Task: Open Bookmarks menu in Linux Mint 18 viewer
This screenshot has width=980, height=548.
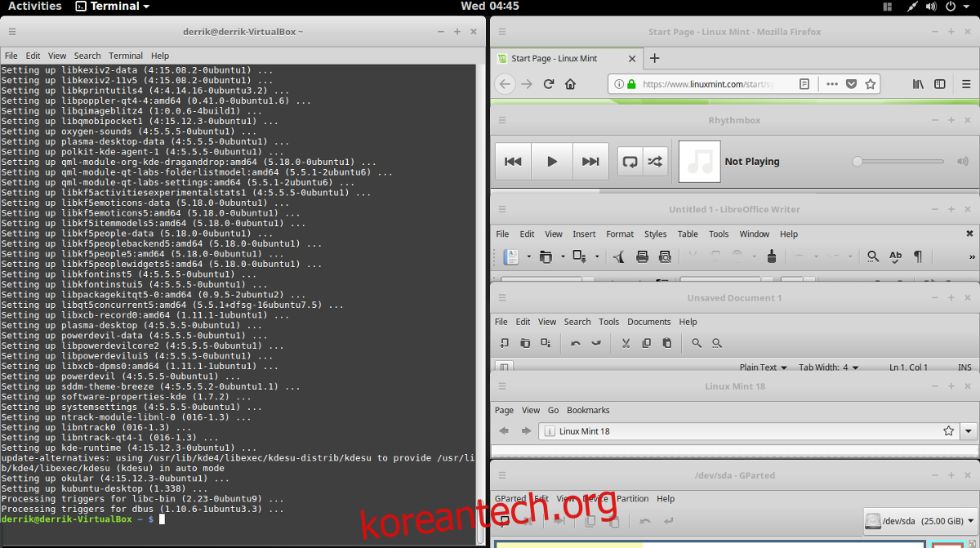Action: (x=588, y=410)
